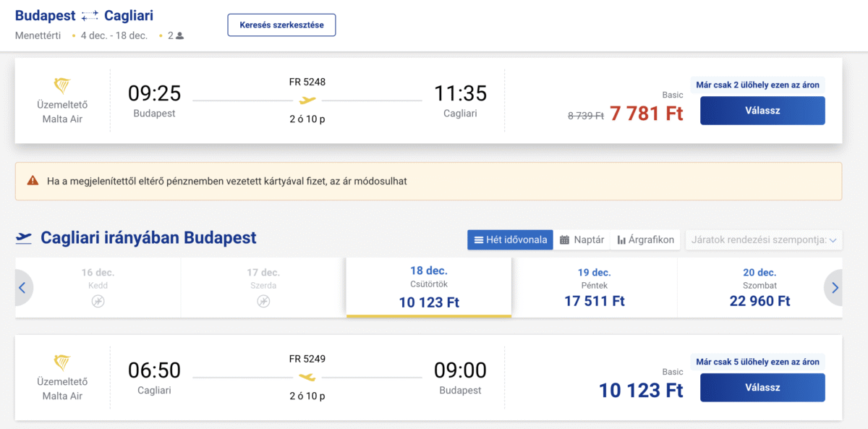Click the round-trip arrows icon between Budapest and Cagliari
The image size is (868, 429).
click(90, 16)
